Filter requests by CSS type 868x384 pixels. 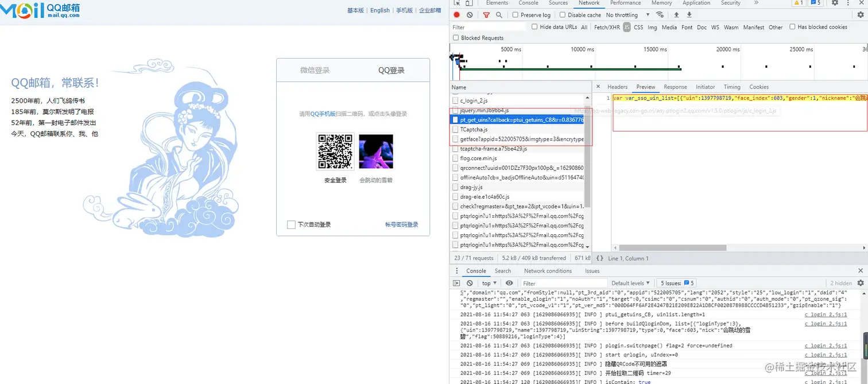pyautogui.click(x=638, y=27)
